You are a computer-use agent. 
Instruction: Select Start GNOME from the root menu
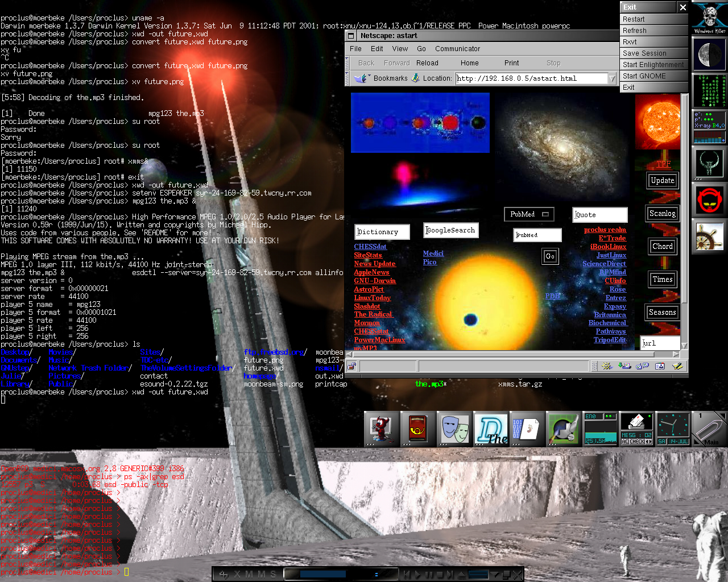tap(644, 76)
